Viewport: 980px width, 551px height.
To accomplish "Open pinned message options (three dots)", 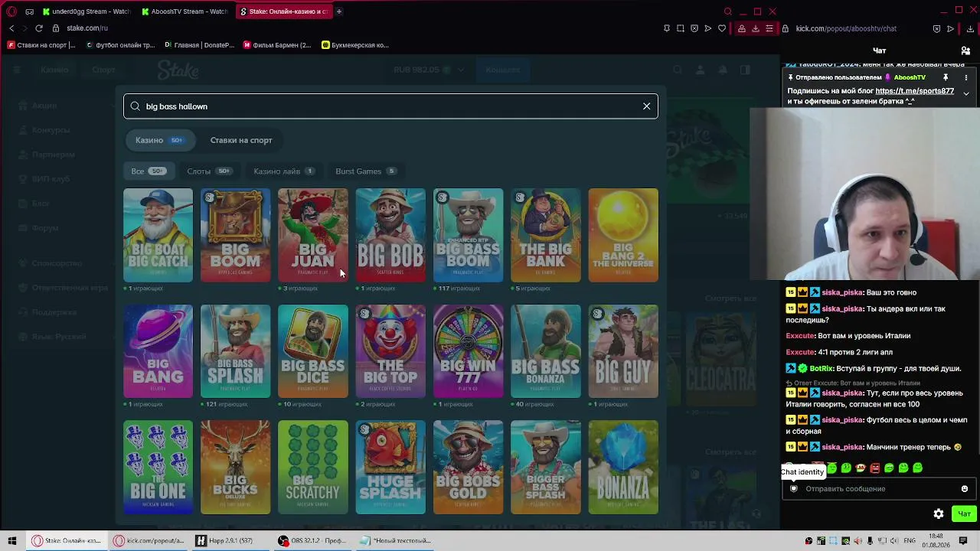I will pos(965,77).
